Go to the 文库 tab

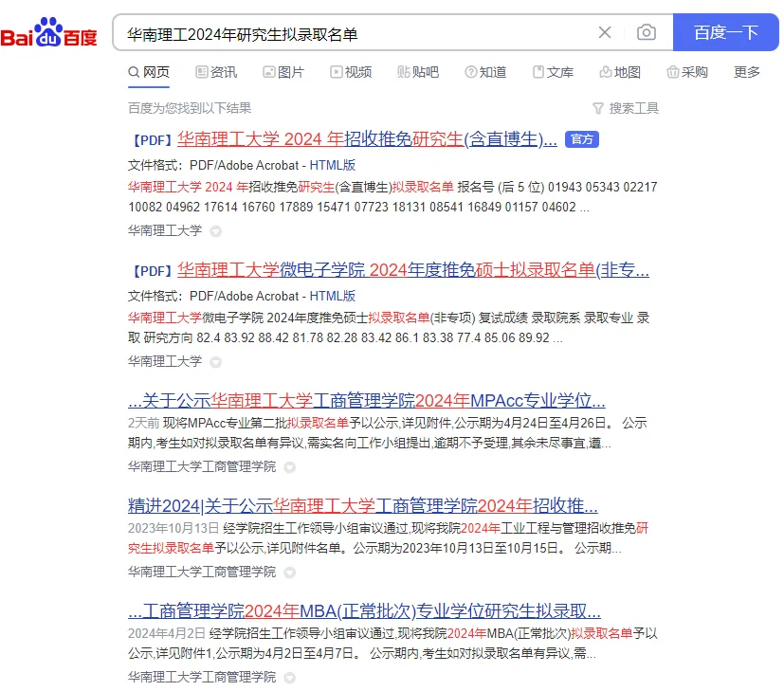pos(553,72)
